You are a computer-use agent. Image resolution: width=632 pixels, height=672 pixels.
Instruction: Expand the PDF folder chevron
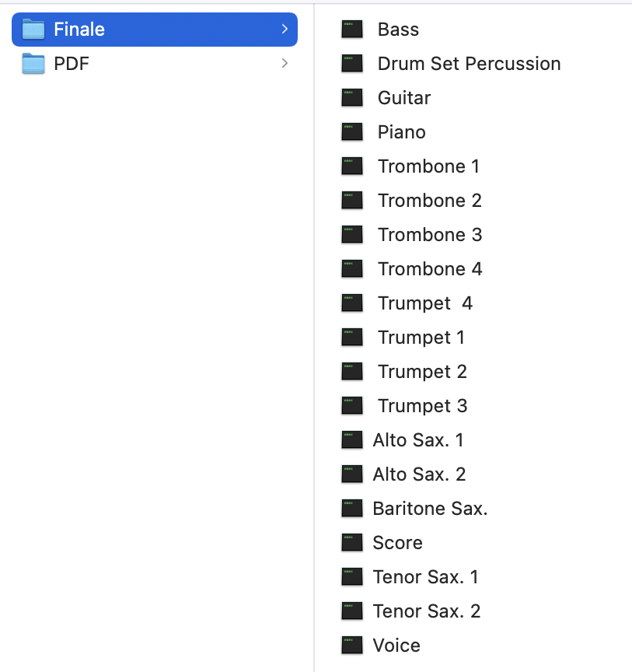click(x=285, y=64)
